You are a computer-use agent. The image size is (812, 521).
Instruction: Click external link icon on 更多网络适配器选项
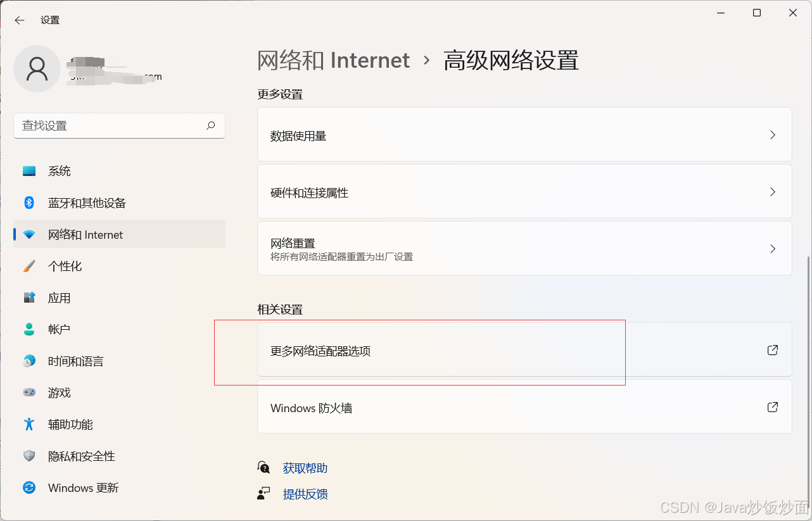pyautogui.click(x=773, y=350)
